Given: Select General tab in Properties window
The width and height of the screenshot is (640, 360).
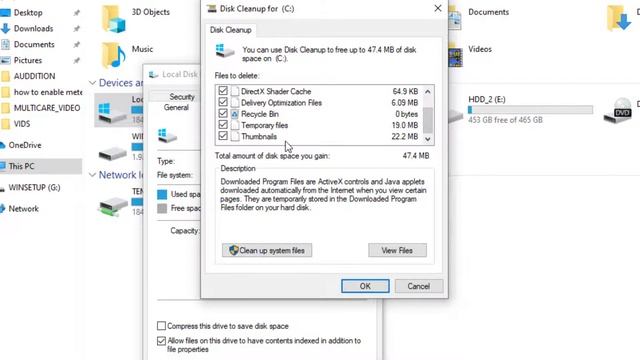Looking at the screenshot, I should click(176, 107).
